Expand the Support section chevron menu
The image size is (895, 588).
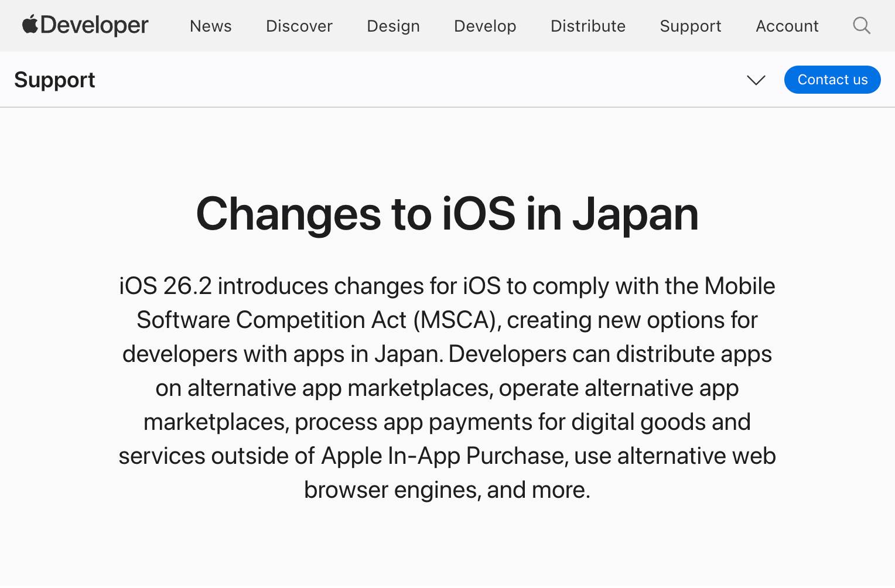pyautogui.click(x=756, y=80)
